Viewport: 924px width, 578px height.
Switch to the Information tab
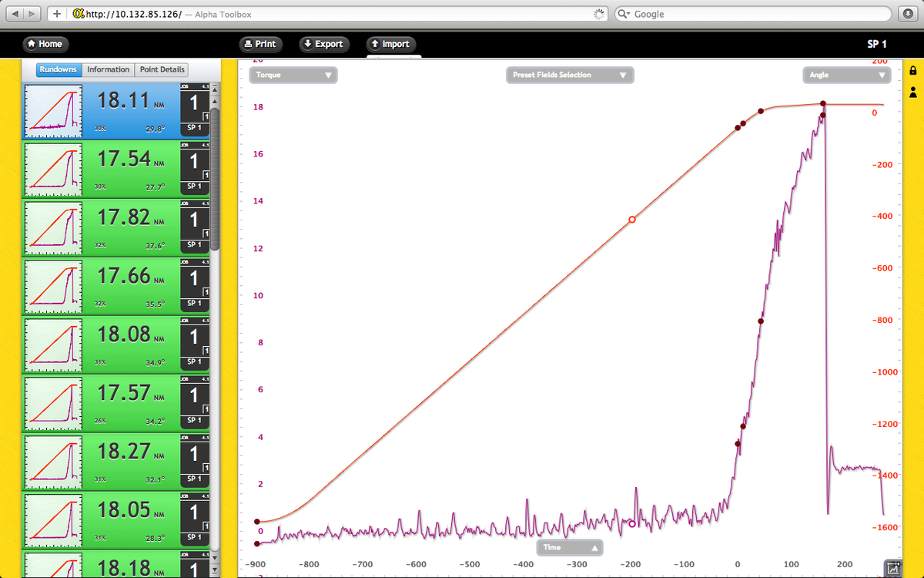pos(108,69)
